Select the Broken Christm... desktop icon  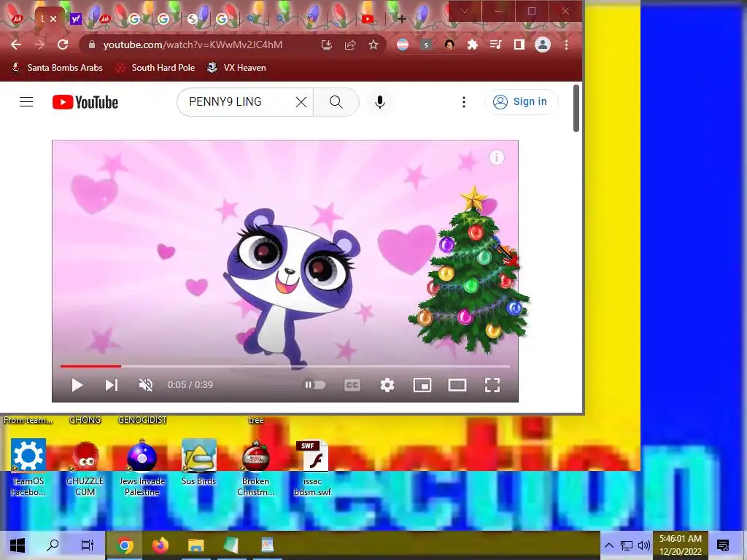point(256,467)
